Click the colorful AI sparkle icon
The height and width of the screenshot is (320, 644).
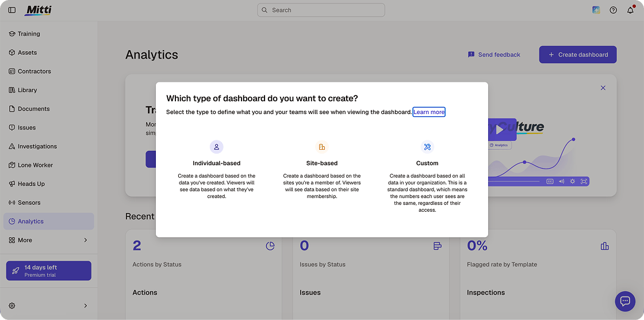[x=596, y=10]
